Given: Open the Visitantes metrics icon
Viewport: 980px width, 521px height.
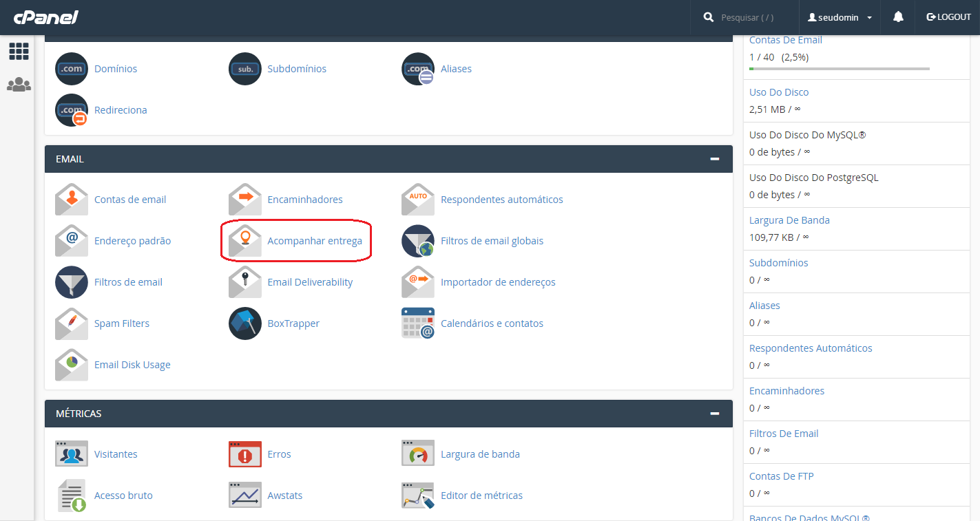Looking at the screenshot, I should 72,454.
